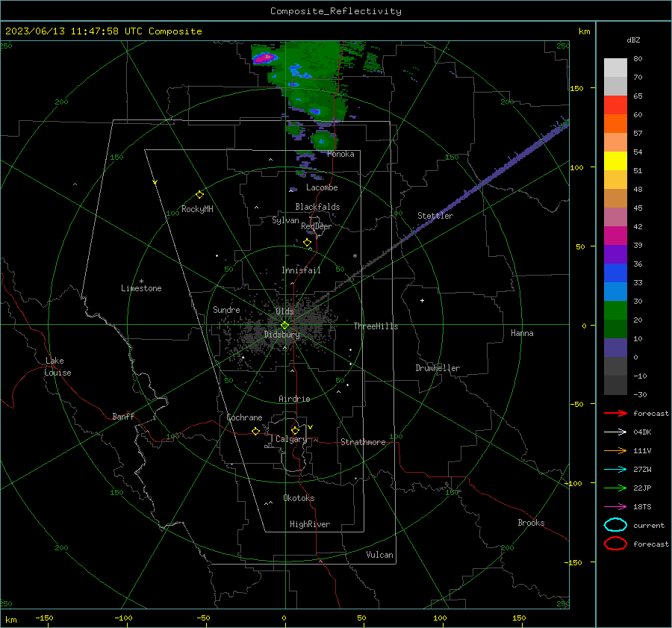Viewport: 672px width, 628px height.
Task: Click the Lake Louise label
Action: tap(57, 367)
